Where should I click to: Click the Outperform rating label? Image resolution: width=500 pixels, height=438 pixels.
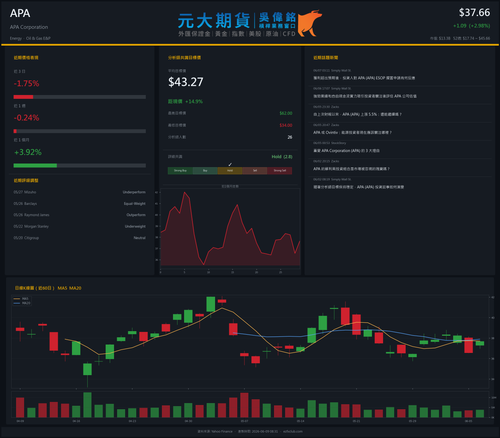coord(136,215)
